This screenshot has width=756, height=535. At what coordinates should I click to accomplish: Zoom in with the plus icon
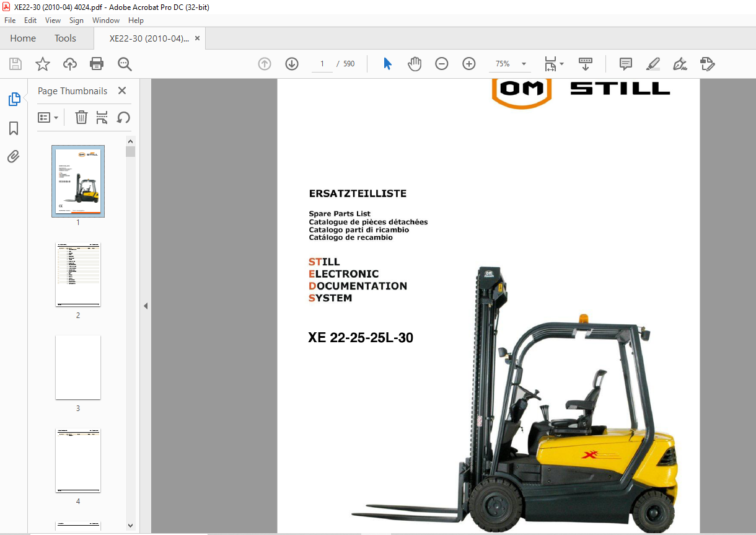coord(469,64)
